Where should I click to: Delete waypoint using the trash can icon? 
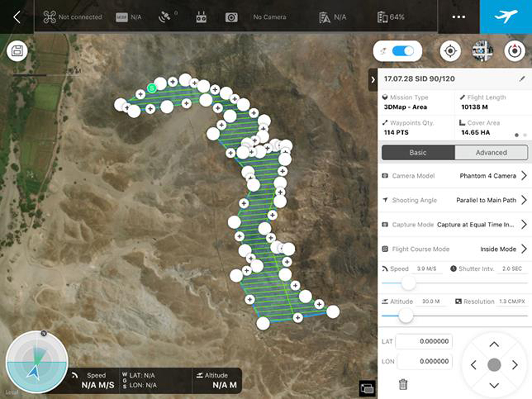pyautogui.click(x=403, y=384)
